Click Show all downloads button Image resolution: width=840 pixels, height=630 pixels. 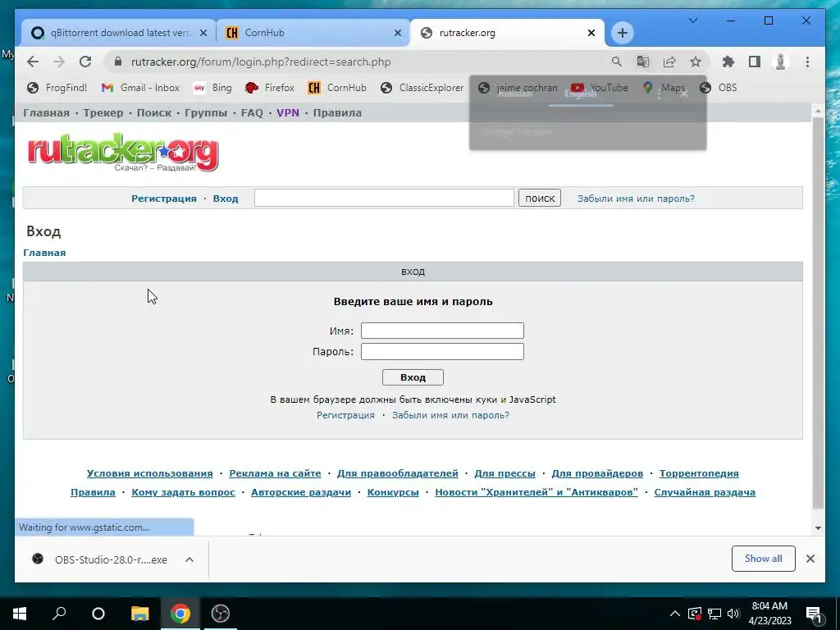pos(763,559)
